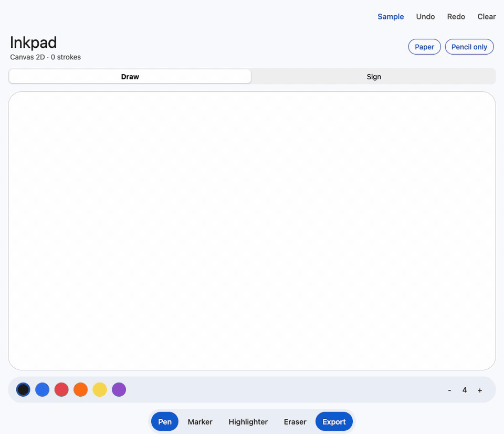Pick the black color swatch
Viewport: 504px width, 434px height.
pyautogui.click(x=23, y=390)
